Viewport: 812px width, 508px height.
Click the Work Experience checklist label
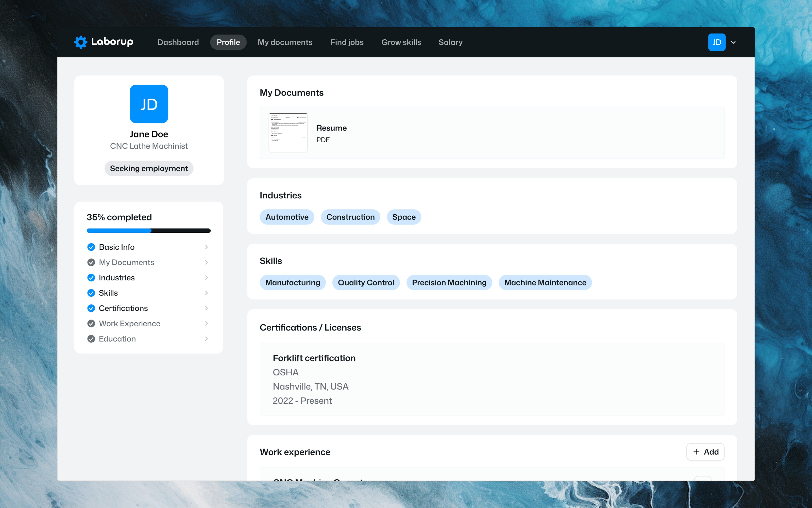[x=129, y=323]
